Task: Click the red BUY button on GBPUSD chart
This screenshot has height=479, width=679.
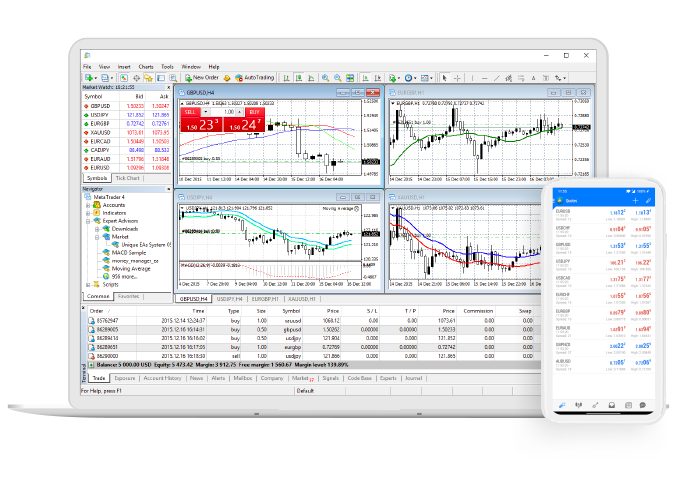Action: (255, 112)
